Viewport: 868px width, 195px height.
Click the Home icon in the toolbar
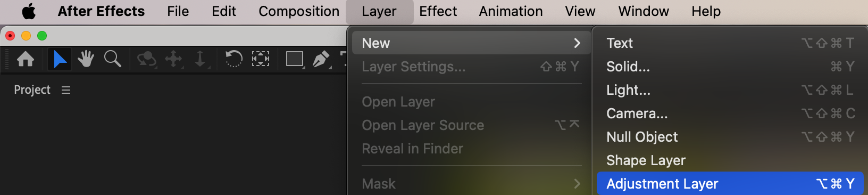coord(26,59)
